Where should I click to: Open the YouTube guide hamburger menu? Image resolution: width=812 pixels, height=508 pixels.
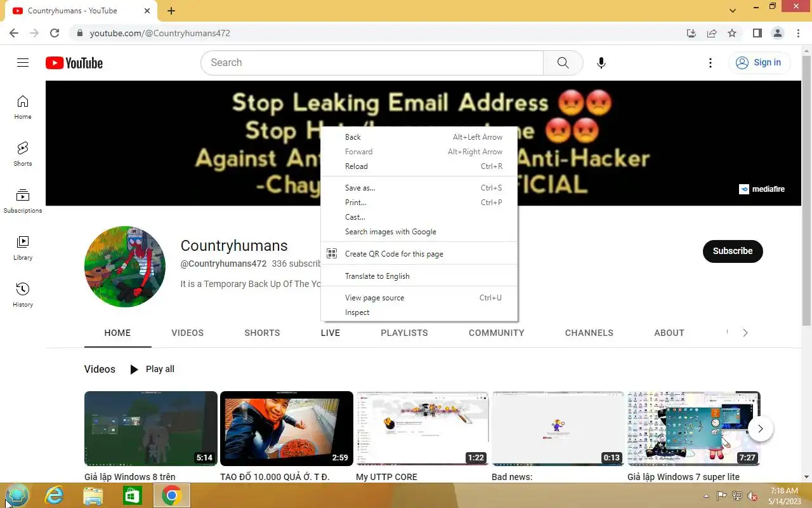(23, 62)
